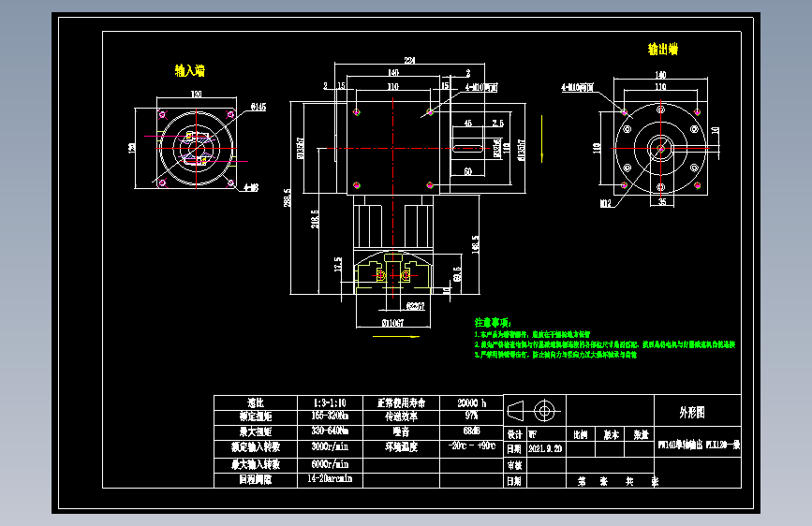812x526 pixels.
Task: Click the 45 shaft keyway dimension
Action: [468, 124]
